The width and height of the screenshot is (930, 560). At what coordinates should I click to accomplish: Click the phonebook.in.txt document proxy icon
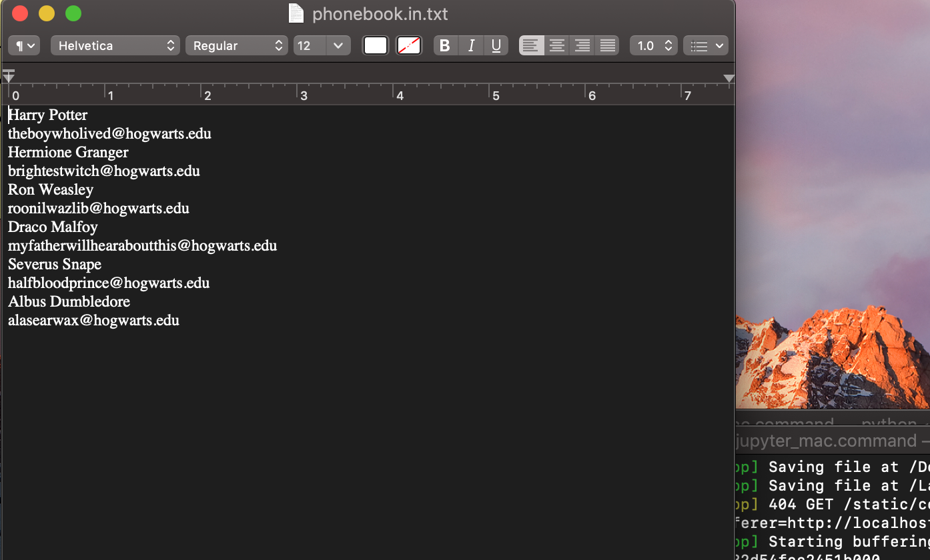[296, 13]
